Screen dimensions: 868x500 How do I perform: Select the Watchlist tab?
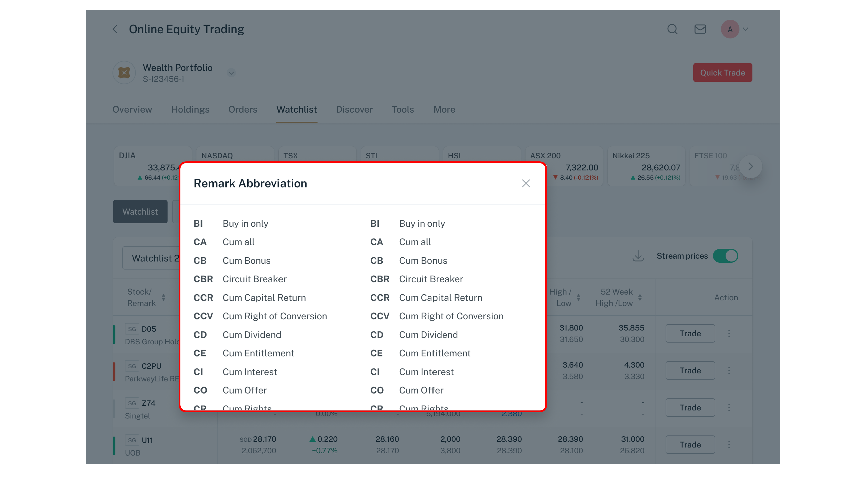297,109
